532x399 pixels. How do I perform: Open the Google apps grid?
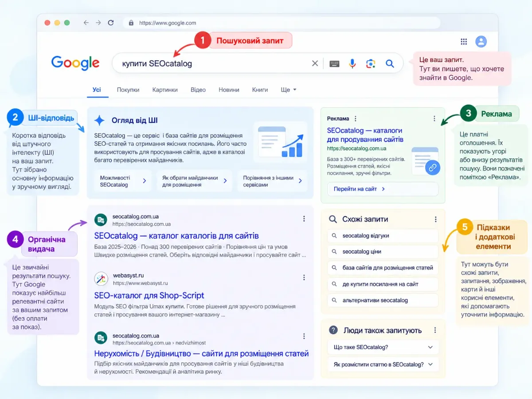pos(464,42)
